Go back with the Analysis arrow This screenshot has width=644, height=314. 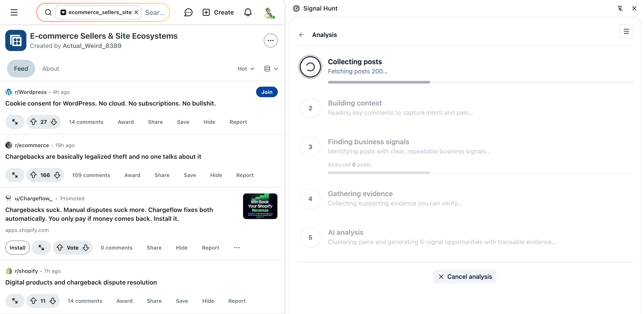pos(302,35)
